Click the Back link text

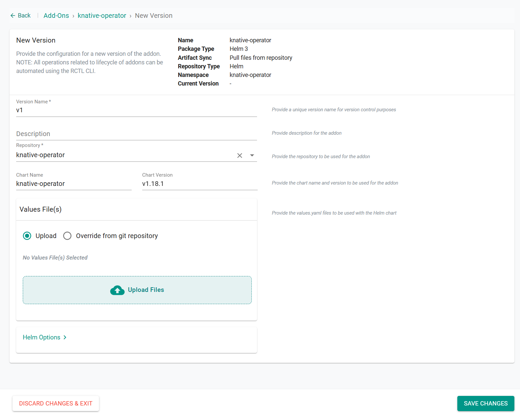pos(24,16)
